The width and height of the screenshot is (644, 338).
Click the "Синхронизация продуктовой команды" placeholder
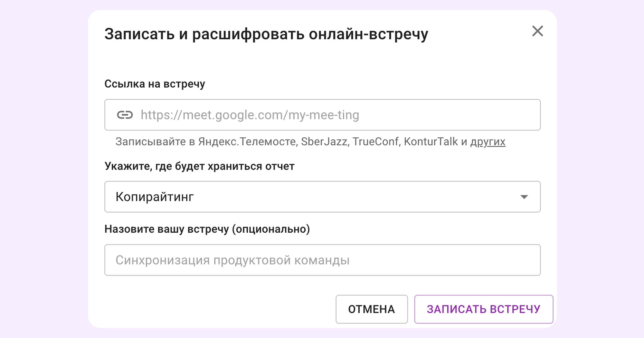coord(232,260)
